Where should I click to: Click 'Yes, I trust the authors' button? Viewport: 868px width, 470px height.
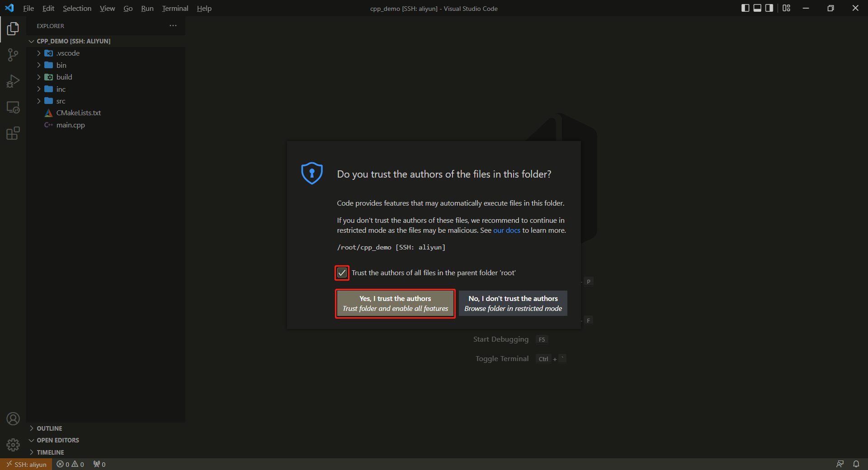[x=395, y=304]
